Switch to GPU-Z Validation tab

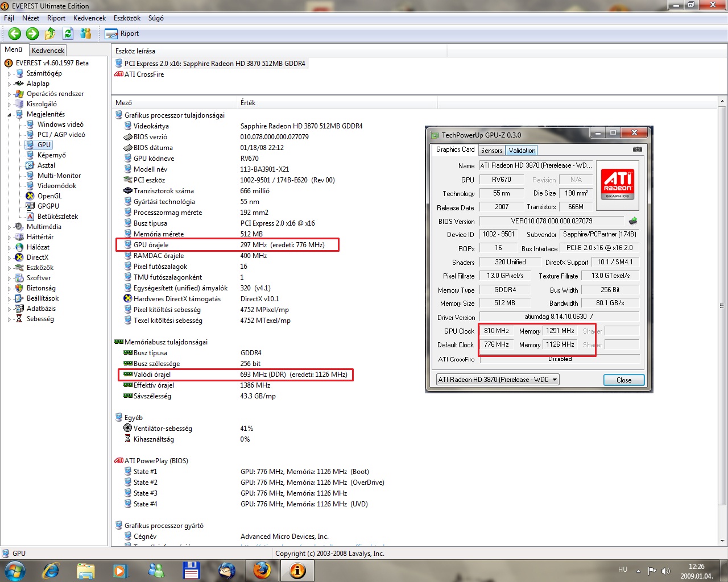522,151
